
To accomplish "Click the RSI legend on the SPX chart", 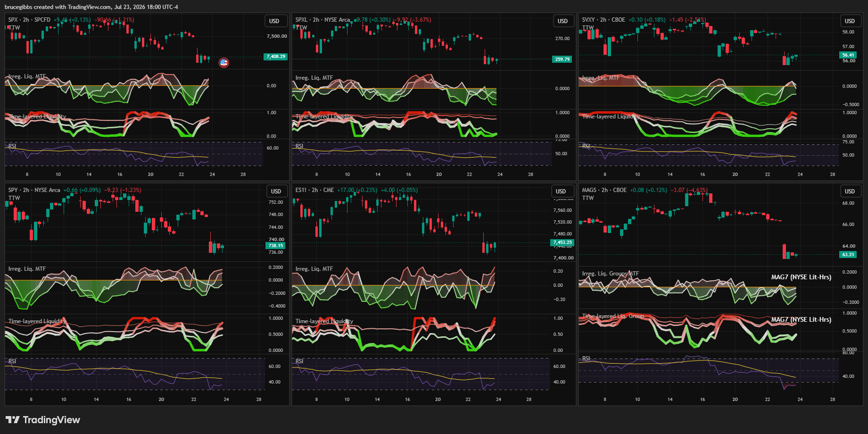I will pyautogui.click(x=12, y=146).
